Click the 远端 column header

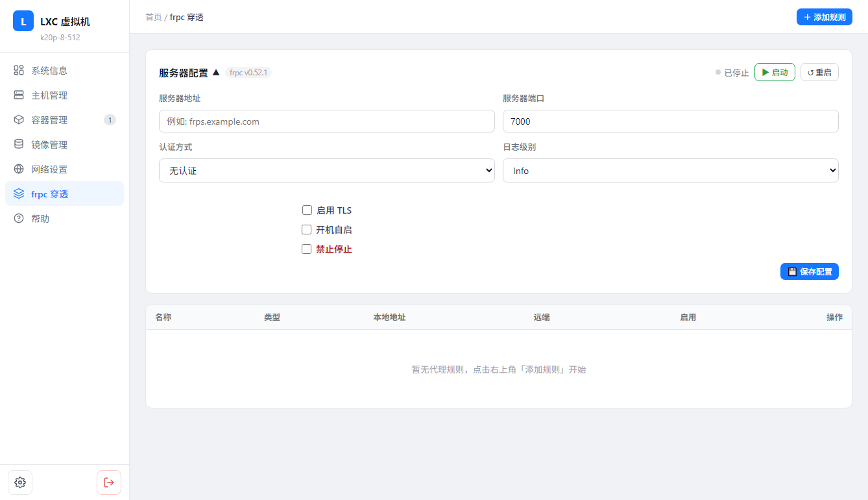tap(542, 317)
